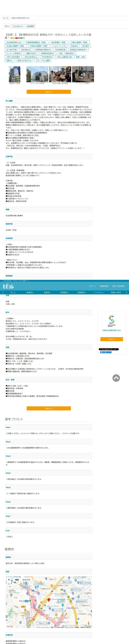
Task: Select the 地図 map view button
Action: pyautogui.click(x=17, y=579)
